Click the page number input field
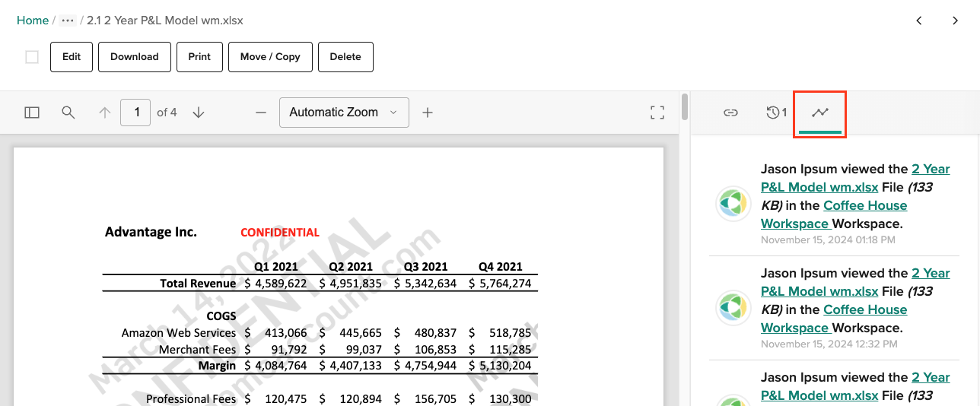Screen dimensions: 980x406 pos(135,113)
